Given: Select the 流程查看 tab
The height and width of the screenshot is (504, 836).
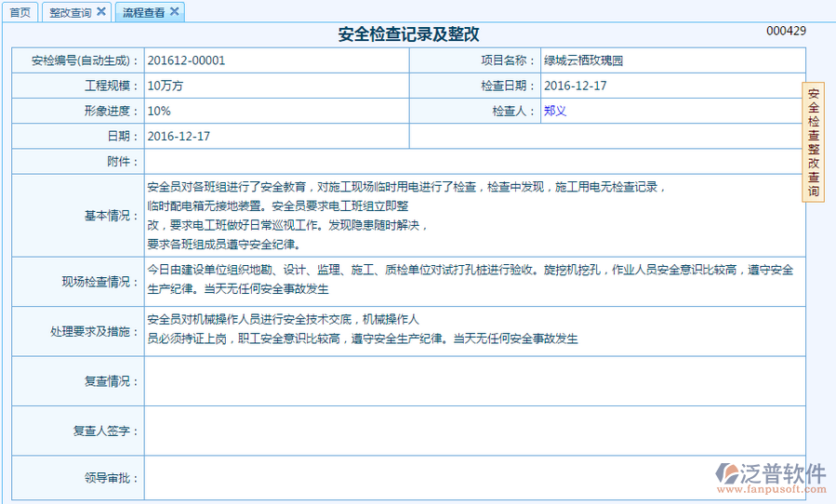Looking at the screenshot, I should 143,12.
